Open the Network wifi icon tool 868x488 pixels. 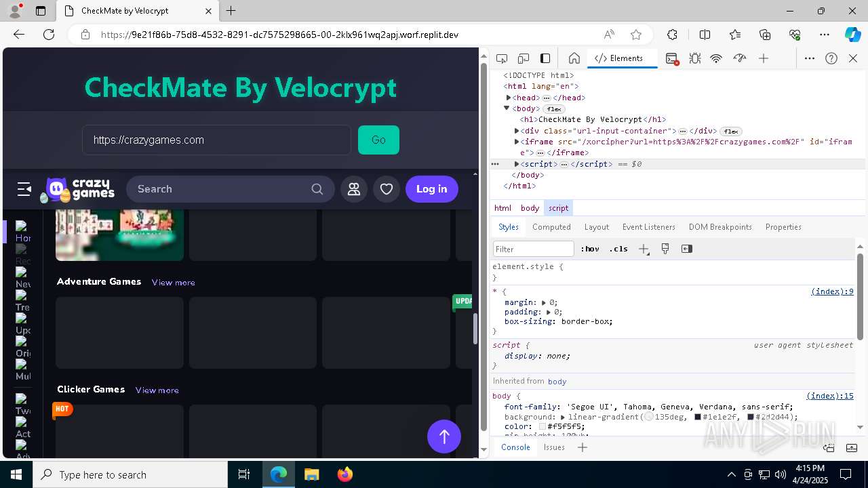[716, 59]
